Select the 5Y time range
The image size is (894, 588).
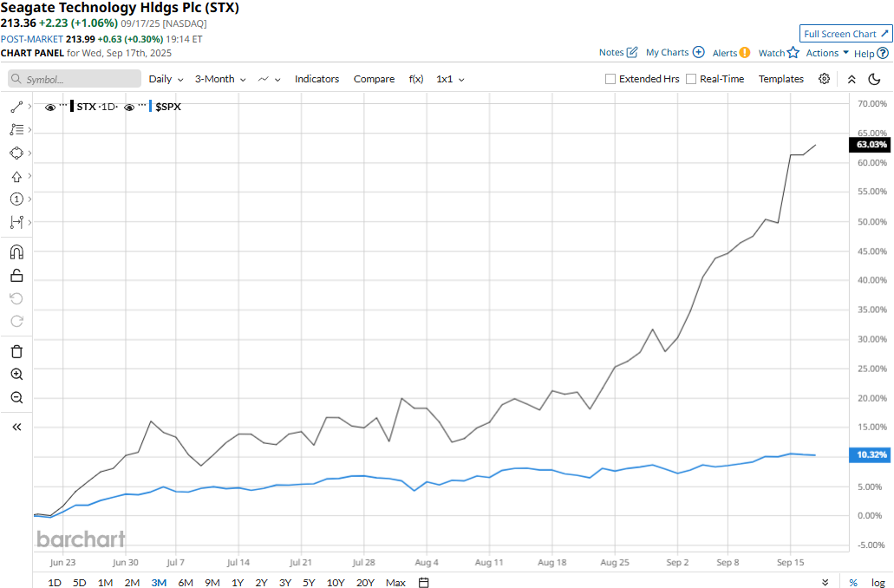(309, 582)
